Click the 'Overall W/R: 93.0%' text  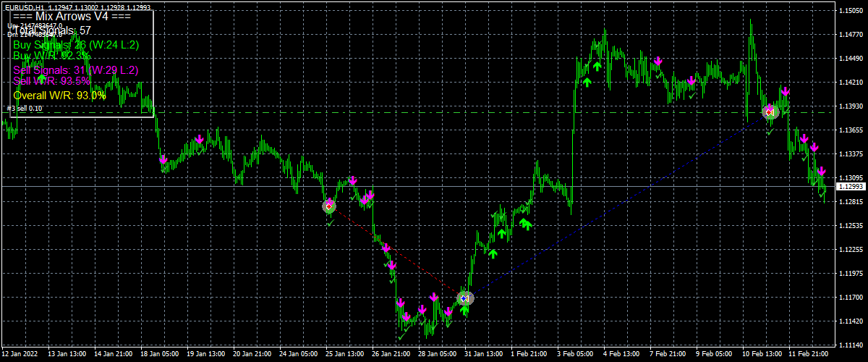tap(59, 95)
